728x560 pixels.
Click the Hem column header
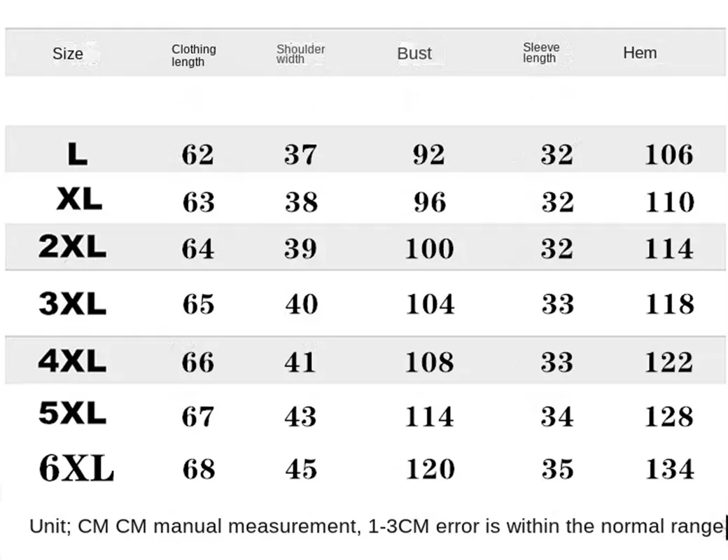point(640,52)
